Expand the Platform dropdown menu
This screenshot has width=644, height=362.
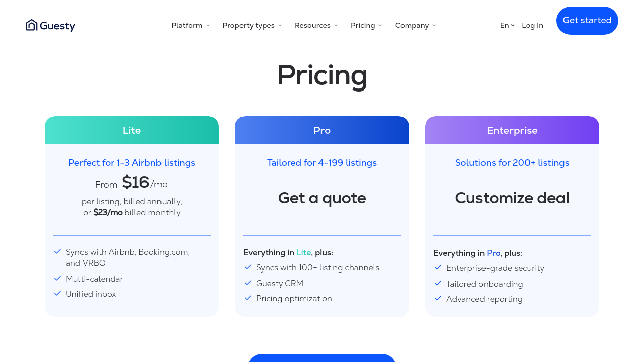pos(190,26)
